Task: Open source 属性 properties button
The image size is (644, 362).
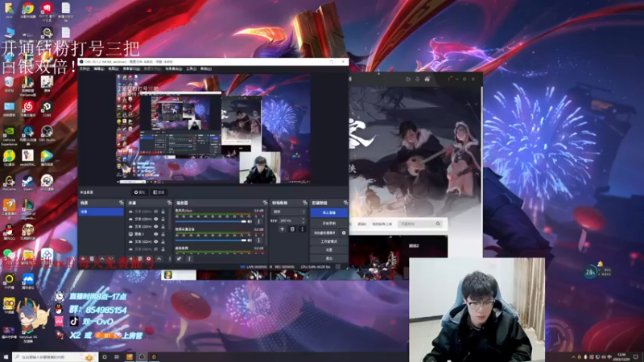Action: click(x=139, y=192)
